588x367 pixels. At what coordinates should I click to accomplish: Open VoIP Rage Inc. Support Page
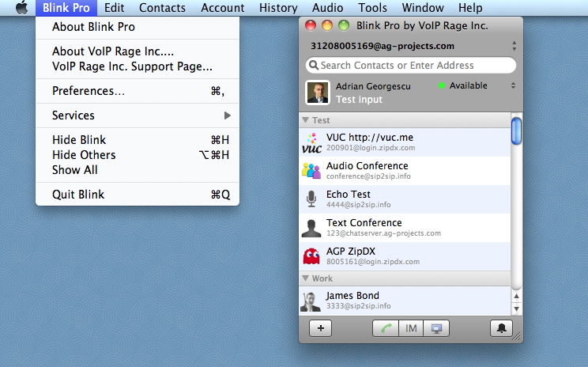point(138,66)
